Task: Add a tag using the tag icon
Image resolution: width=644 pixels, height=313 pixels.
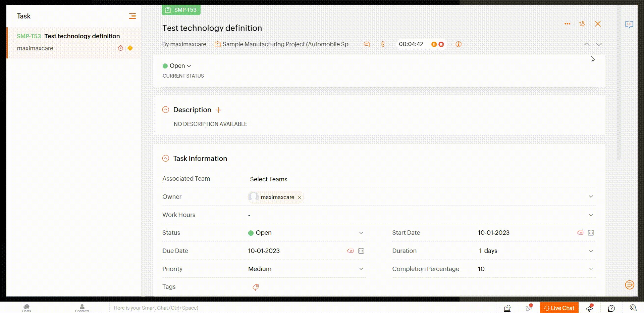Action: coord(256,287)
